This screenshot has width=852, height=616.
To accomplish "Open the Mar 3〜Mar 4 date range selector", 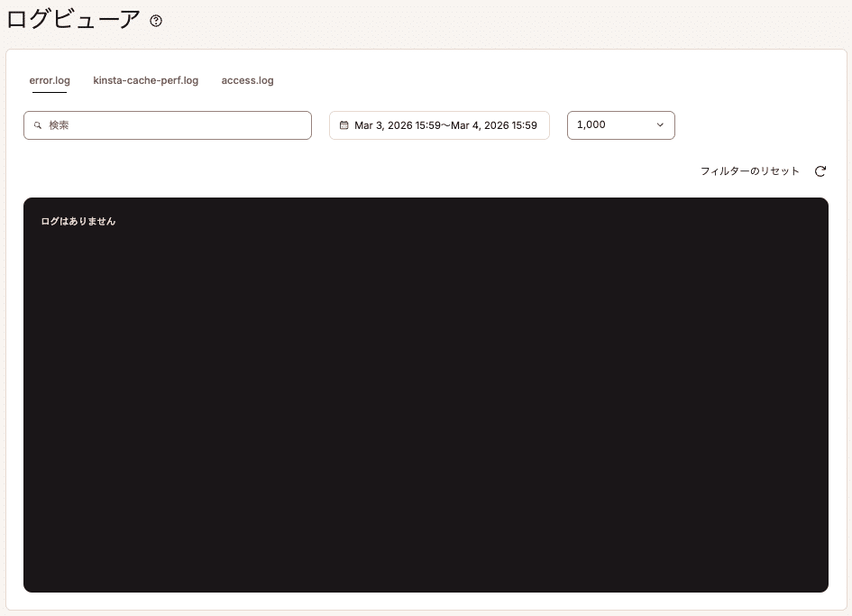I will point(439,125).
